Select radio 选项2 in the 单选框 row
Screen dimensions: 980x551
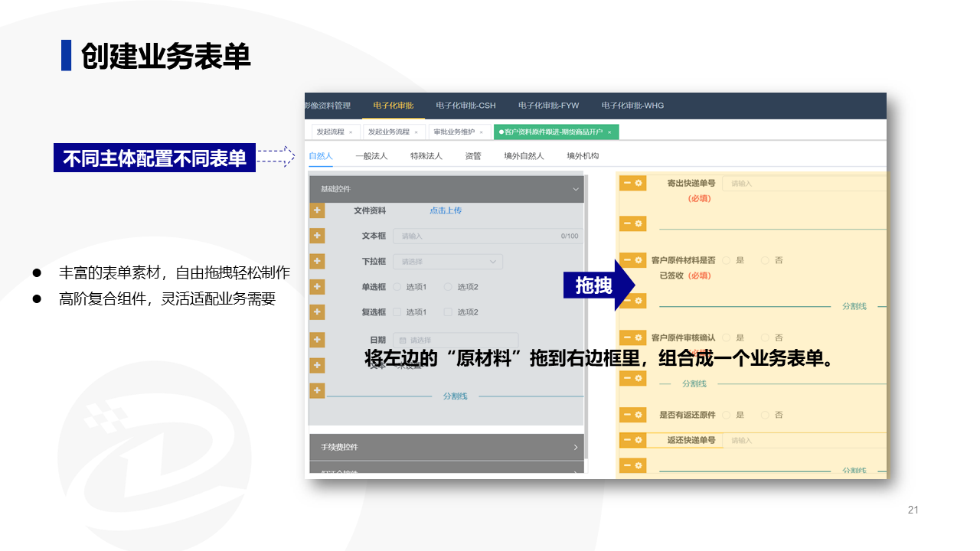pos(448,287)
